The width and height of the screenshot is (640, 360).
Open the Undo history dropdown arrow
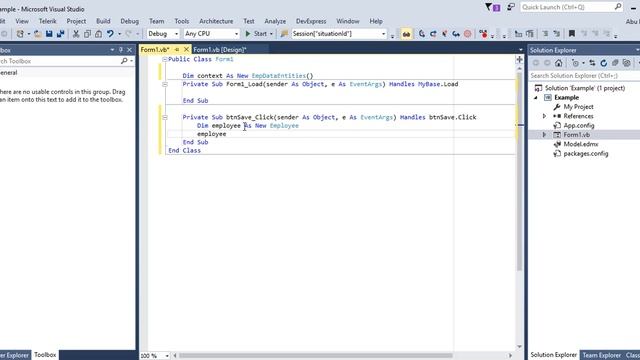coord(119,34)
